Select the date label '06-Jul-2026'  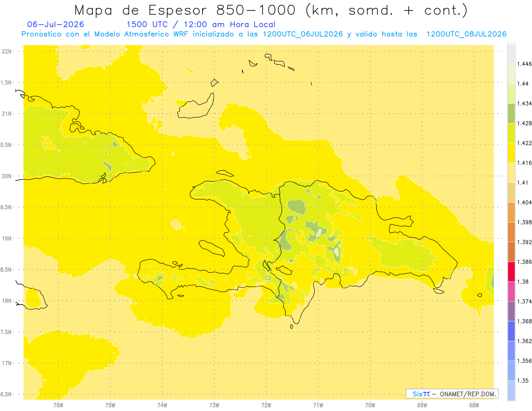pyautogui.click(x=55, y=24)
